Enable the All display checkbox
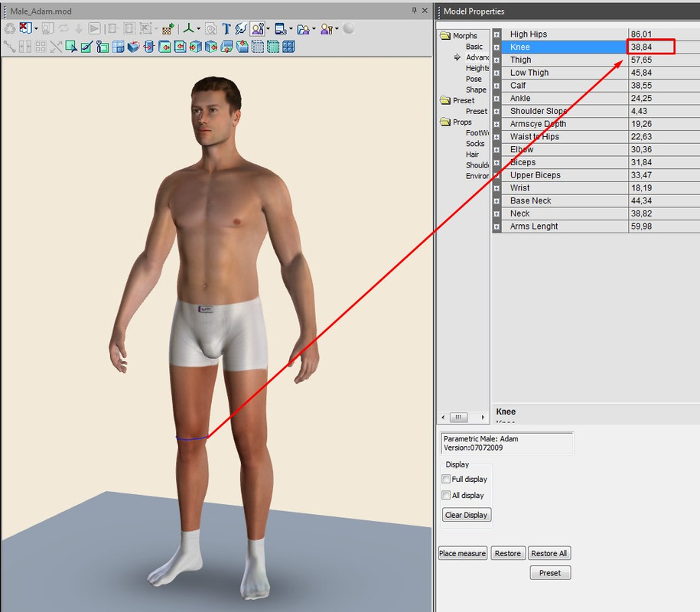This screenshot has width=700, height=612. 445,495
